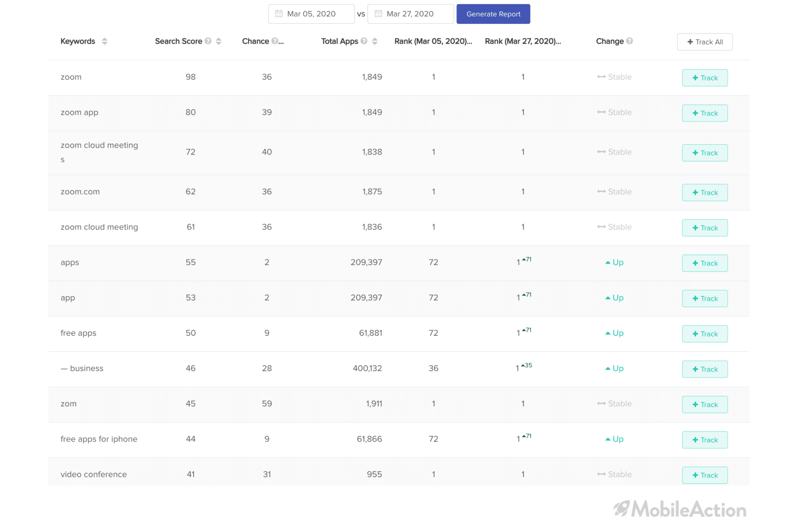Track the zom keyword

pyautogui.click(x=705, y=404)
